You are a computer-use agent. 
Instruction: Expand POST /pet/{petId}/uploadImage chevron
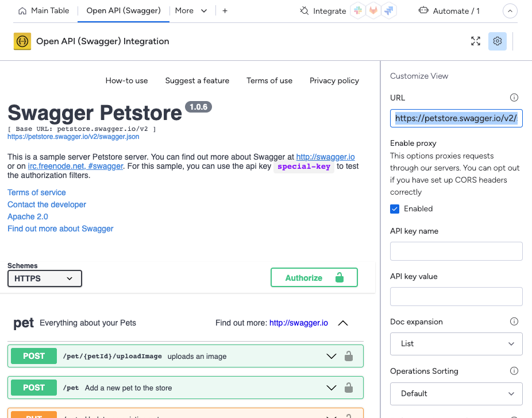(x=331, y=357)
